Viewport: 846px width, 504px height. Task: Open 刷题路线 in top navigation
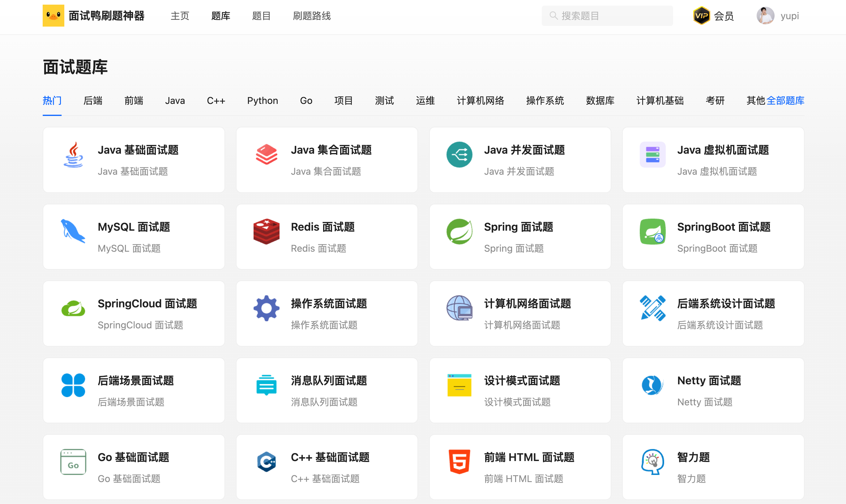[312, 16]
